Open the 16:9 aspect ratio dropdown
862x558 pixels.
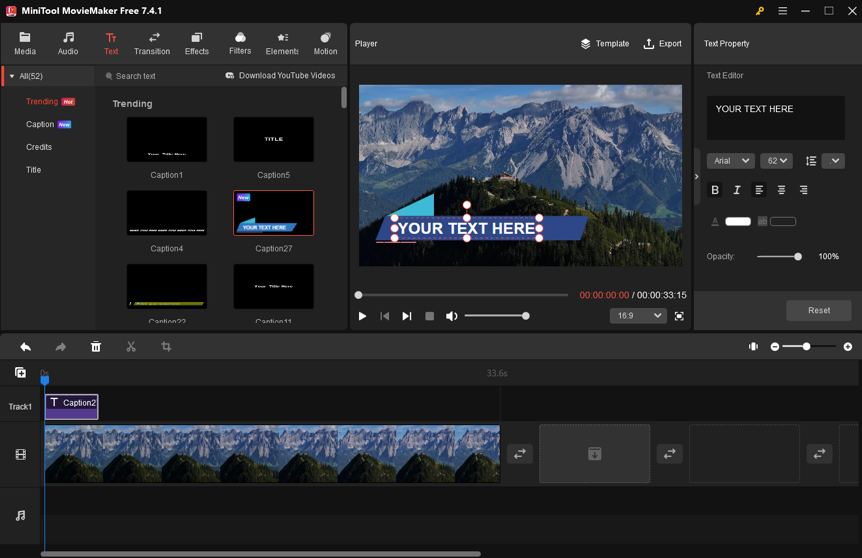(x=637, y=316)
